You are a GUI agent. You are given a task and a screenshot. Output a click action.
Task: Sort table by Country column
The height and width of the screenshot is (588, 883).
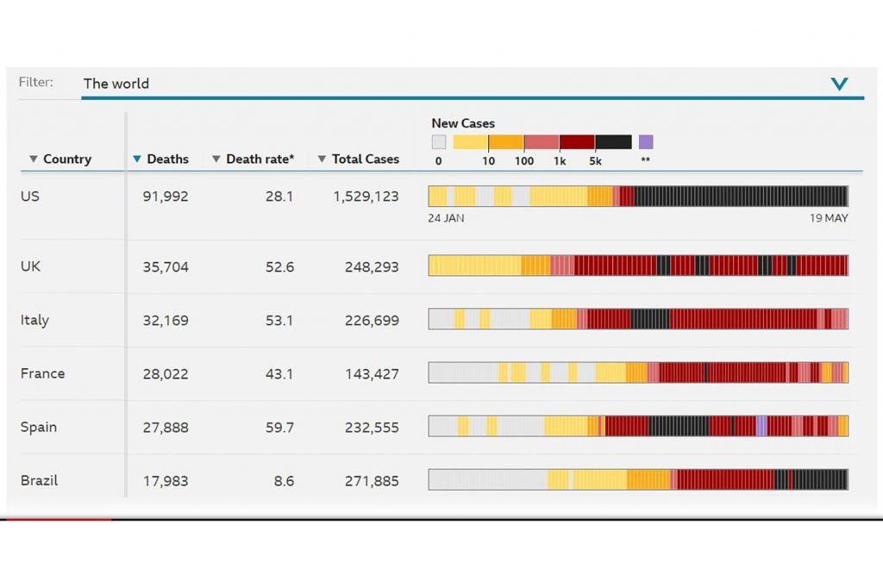60,159
